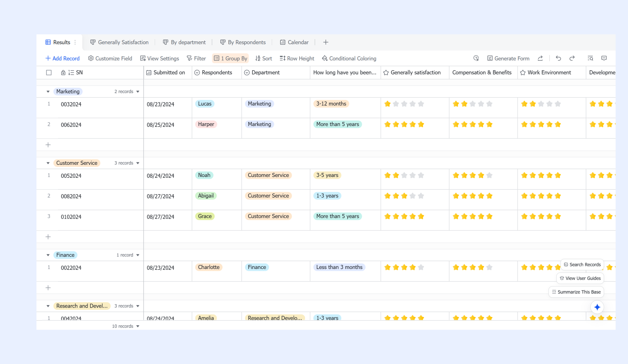Screen dimensions: 628x364
Task: Click Add Record button
Action: [62, 58]
